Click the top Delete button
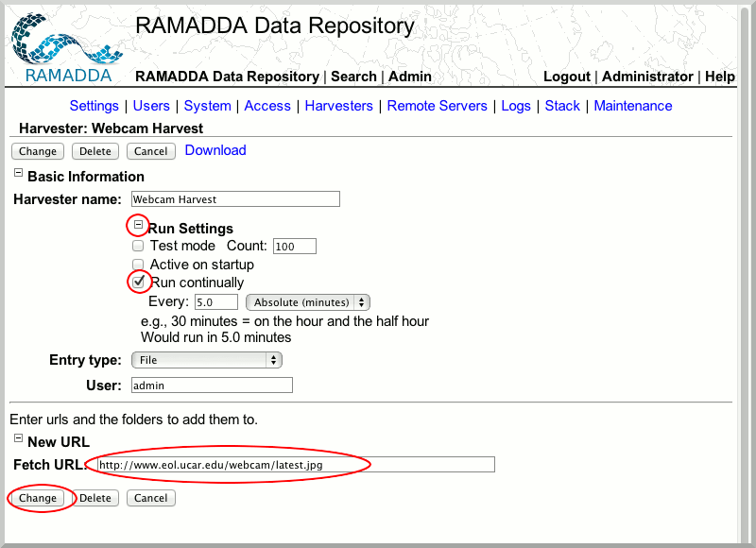The width and height of the screenshot is (756, 548). point(94,151)
